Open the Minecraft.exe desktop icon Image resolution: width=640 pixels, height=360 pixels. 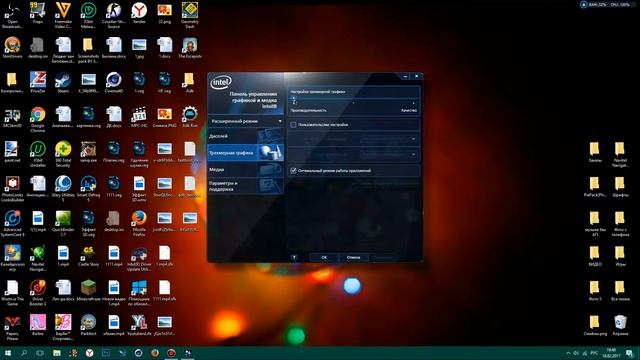(x=88, y=291)
